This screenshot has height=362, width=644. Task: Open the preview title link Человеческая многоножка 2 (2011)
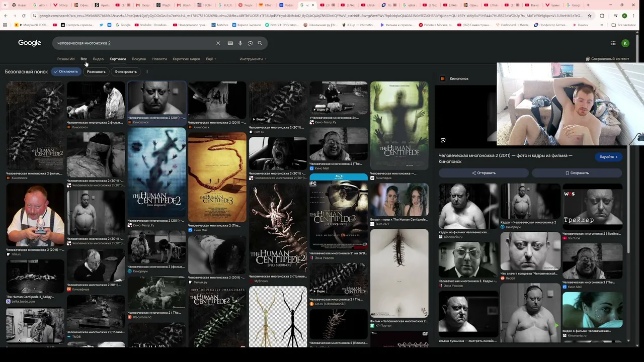click(505, 158)
